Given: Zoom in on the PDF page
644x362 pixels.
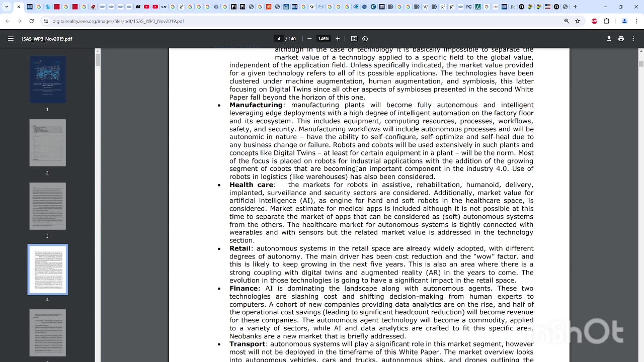Looking at the screenshot, I should coord(338,39).
